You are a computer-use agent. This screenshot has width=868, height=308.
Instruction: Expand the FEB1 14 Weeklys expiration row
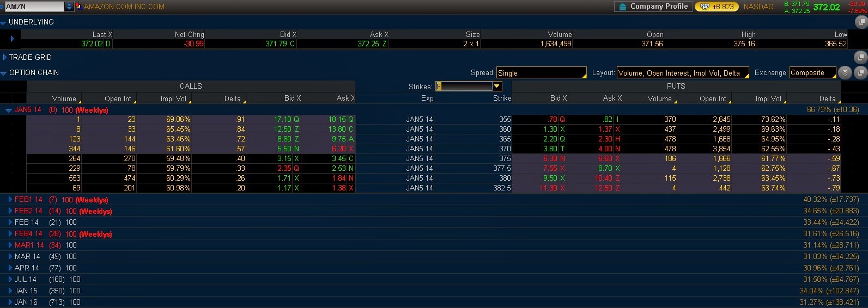pyautogui.click(x=10, y=200)
